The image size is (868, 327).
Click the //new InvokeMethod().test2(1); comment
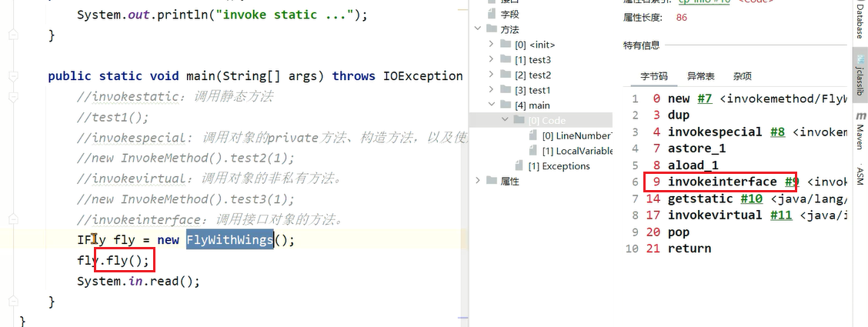(186, 158)
